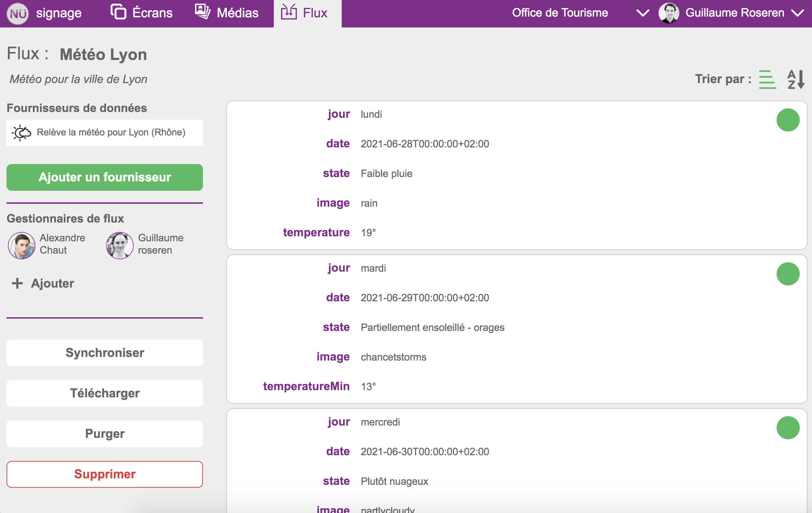The image size is (812, 513).
Task: Toggle green status dot for lundi entry
Action: (x=788, y=120)
